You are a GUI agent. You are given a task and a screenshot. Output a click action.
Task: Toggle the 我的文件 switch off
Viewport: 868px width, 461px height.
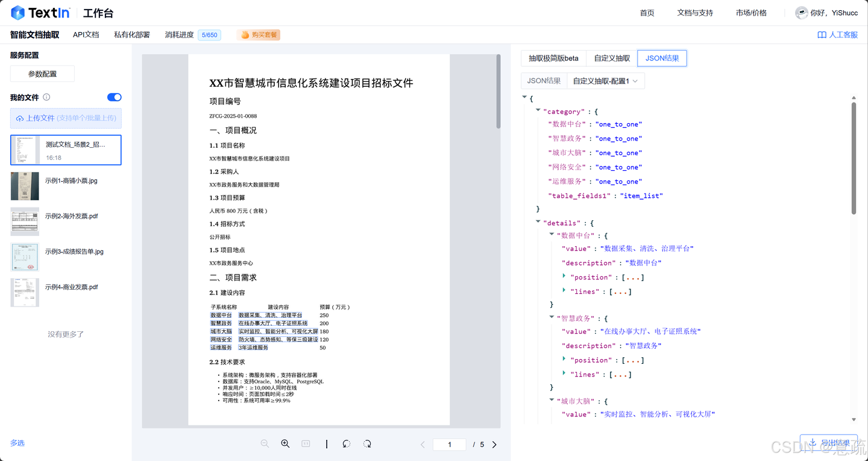point(114,97)
